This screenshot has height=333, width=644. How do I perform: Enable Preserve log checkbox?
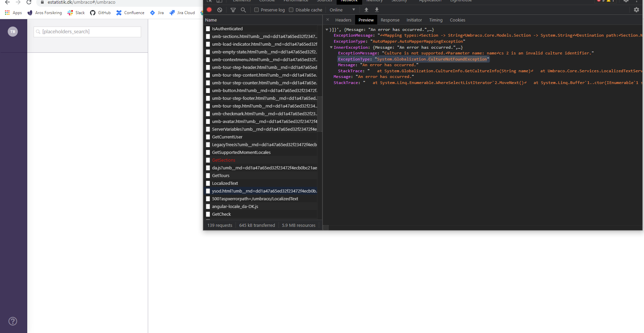tap(257, 10)
